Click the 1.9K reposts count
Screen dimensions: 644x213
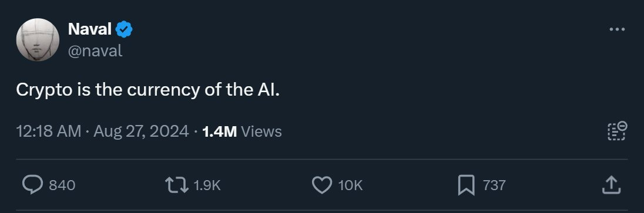click(x=207, y=185)
